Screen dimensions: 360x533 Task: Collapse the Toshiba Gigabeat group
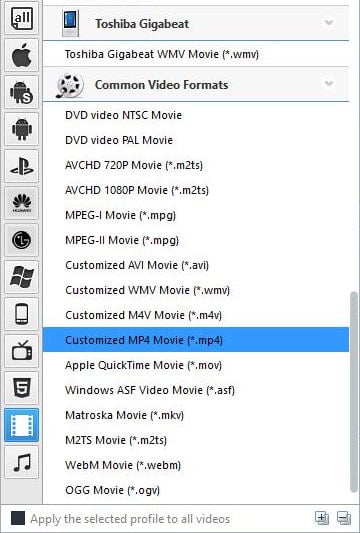328,23
